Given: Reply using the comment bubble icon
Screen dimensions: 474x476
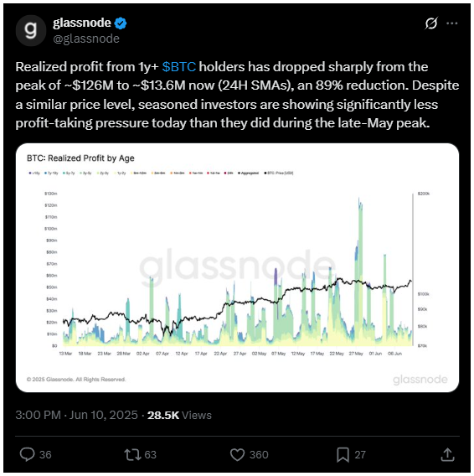Looking at the screenshot, I should (27, 454).
